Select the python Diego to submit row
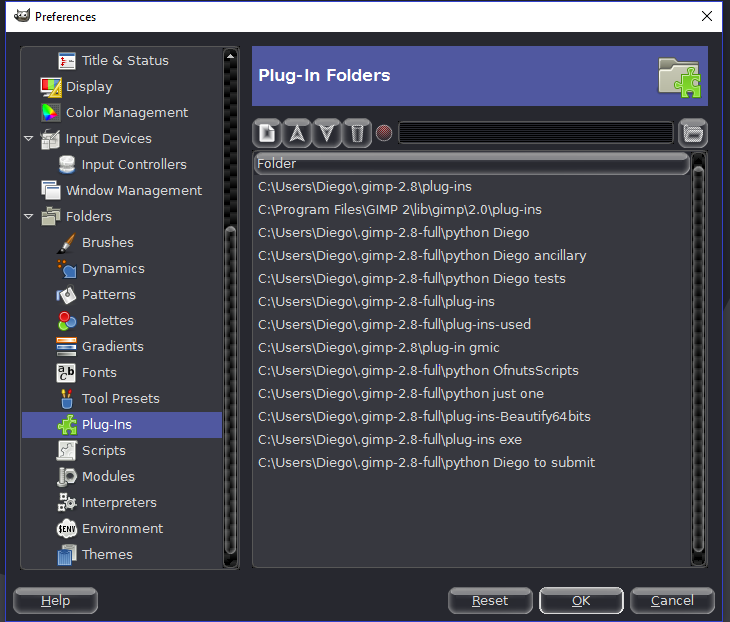Viewport: 730px width, 622px height. (x=472, y=463)
